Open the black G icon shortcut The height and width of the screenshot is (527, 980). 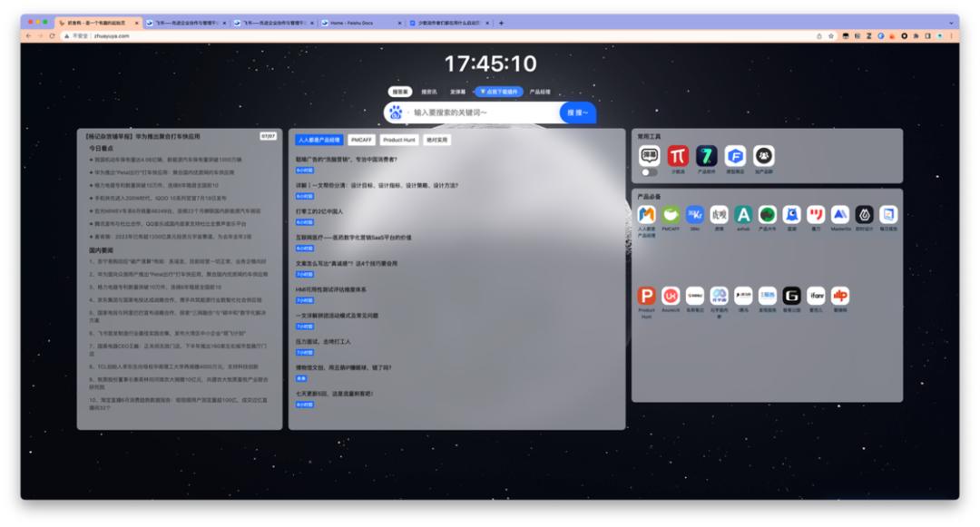click(x=791, y=296)
